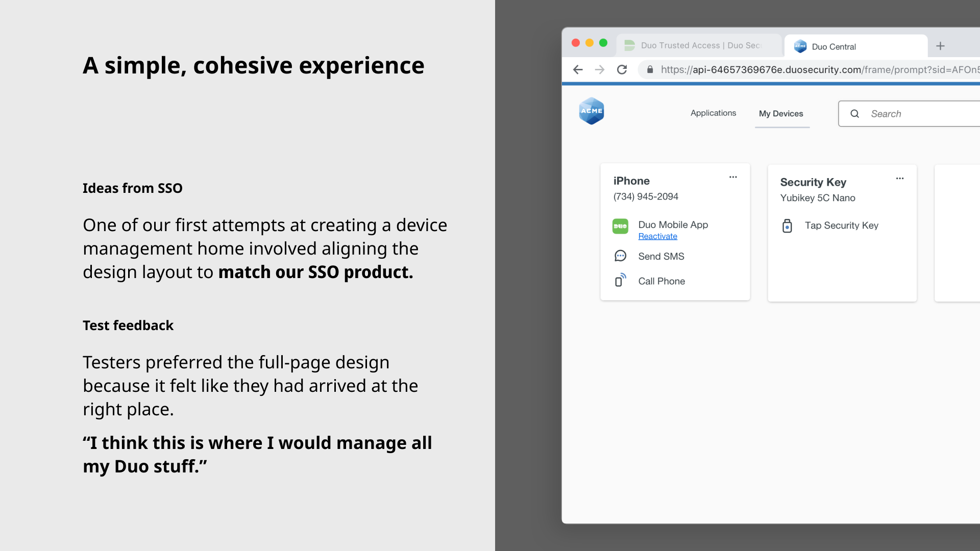Viewport: 980px width, 551px height.
Task: Switch to Duo Trusted Access browser tab
Action: pyautogui.click(x=698, y=46)
